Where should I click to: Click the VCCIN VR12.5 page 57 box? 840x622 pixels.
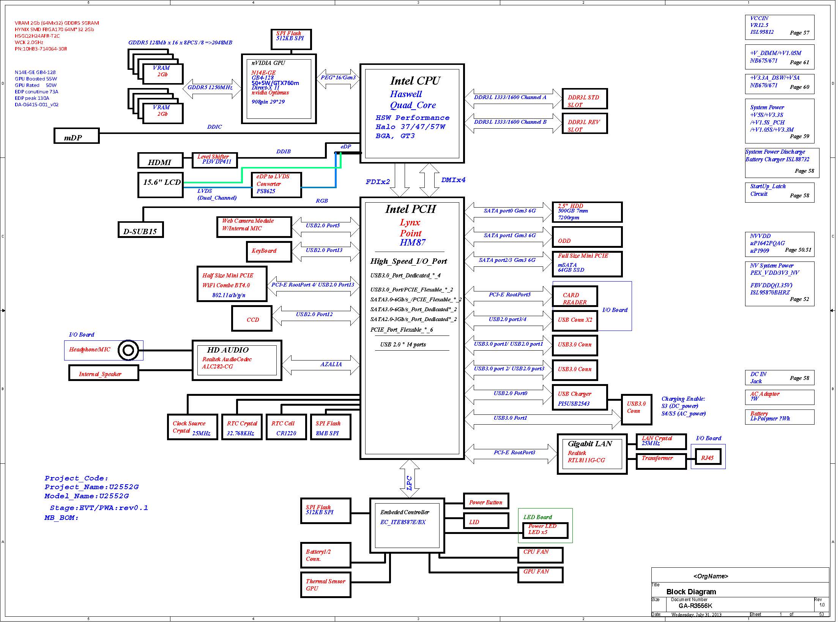tap(779, 27)
